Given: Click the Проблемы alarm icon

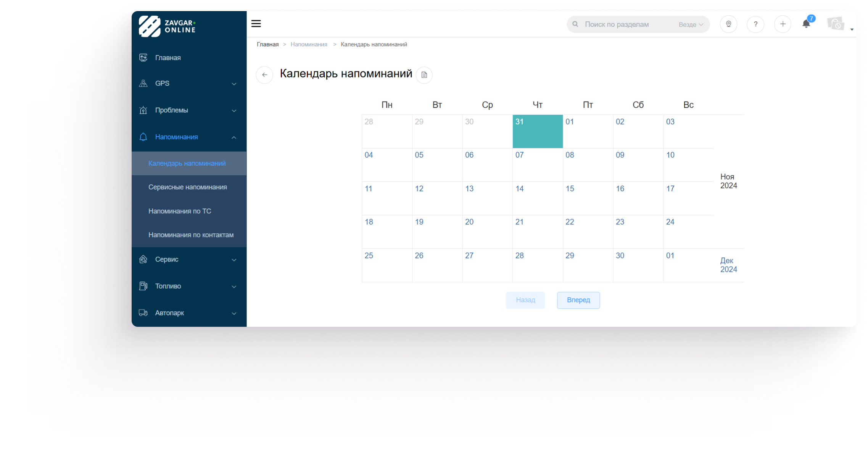Looking at the screenshot, I should click(x=143, y=110).
